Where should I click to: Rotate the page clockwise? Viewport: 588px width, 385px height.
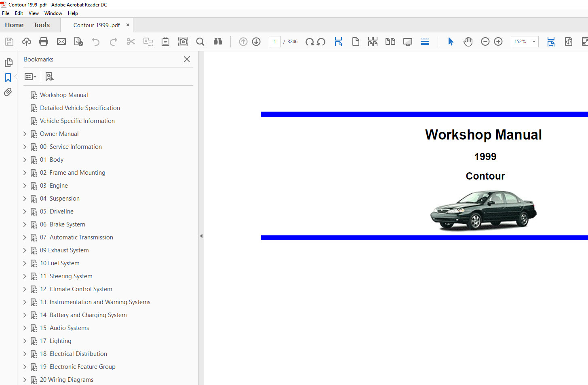pos(310,42)
